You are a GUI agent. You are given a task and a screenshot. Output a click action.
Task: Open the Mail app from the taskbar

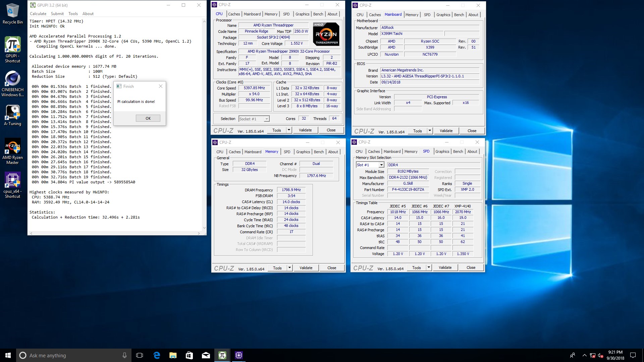[206, 355]
